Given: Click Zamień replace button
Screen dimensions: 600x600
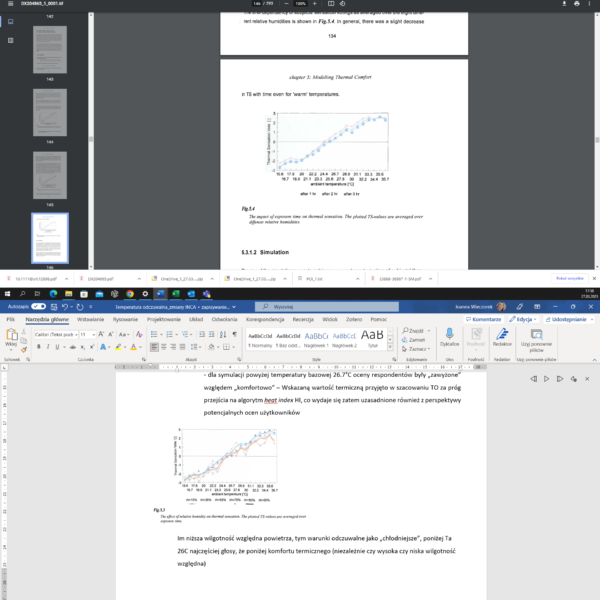Looking at the screenshot, I should [414, 340].
